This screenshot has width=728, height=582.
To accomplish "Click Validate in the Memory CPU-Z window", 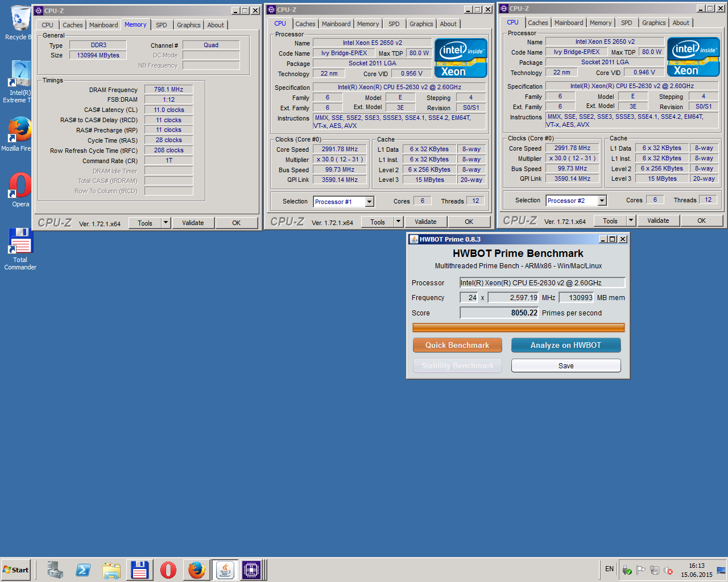I will (193, 223).
